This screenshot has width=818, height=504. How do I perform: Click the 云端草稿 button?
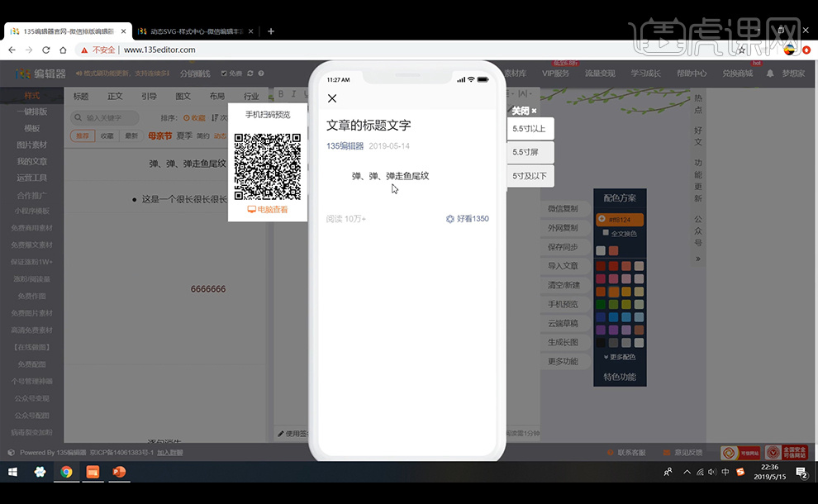tap(563, 324)
